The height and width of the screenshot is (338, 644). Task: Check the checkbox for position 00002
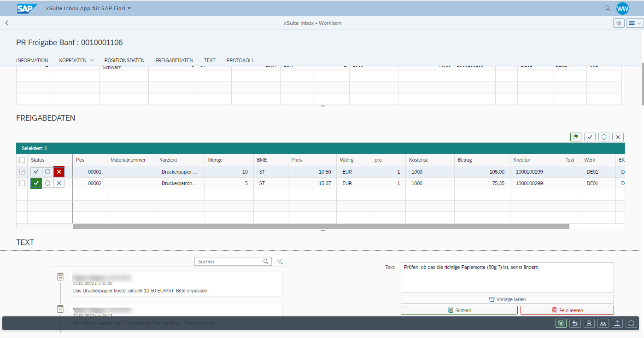22,183
